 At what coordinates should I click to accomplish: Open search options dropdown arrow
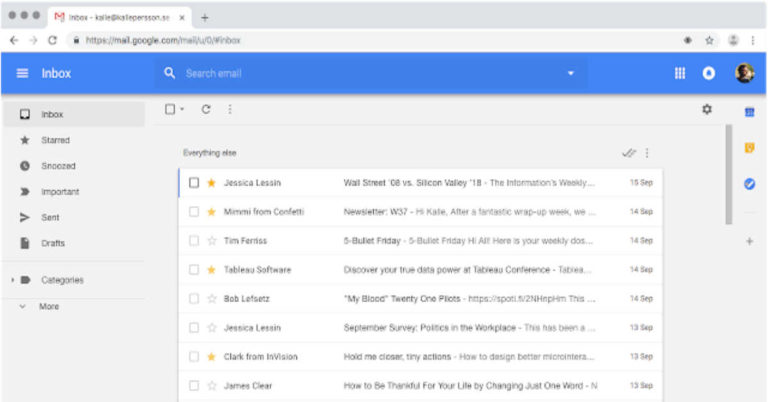(571, 73)
